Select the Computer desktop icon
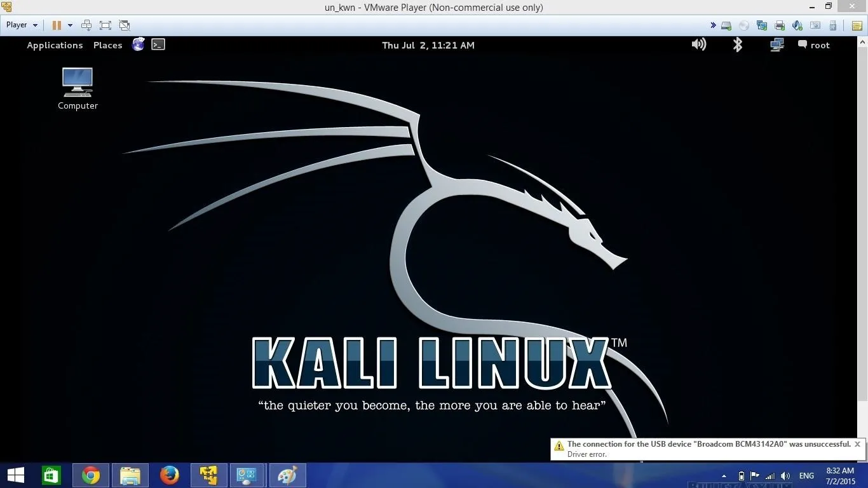The height and width of the screenshot is (488, 868). 78,89
